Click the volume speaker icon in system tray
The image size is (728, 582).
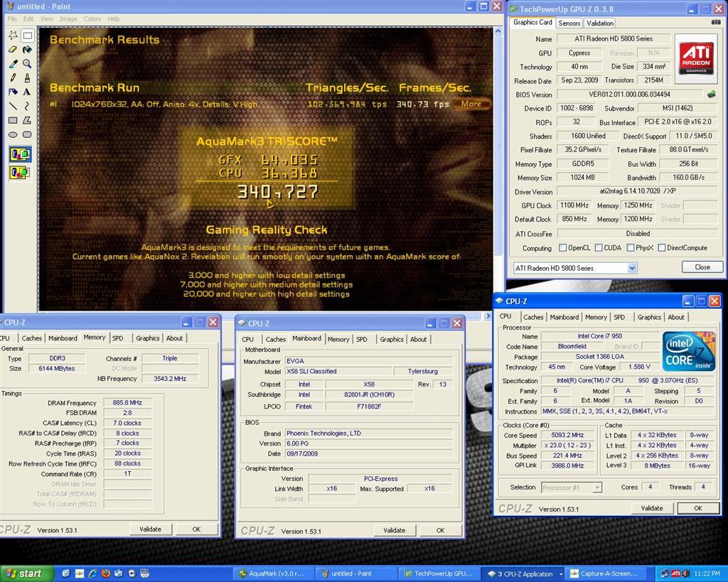coord(686,573)
